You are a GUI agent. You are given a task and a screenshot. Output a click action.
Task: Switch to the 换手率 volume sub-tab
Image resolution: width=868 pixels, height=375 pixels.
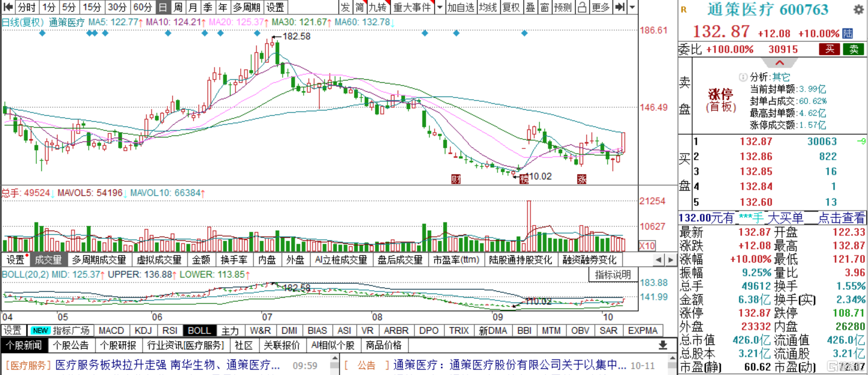tap(234, 260)
